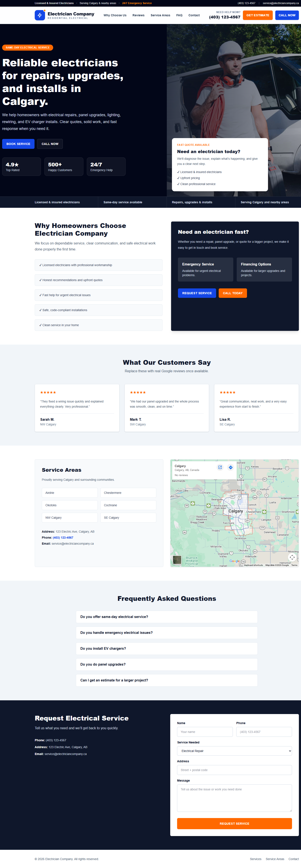Expand "Do you install EV chargers?" question
Image resolution: width=301 pixels, height=868 pixels.
pos(167,649)
